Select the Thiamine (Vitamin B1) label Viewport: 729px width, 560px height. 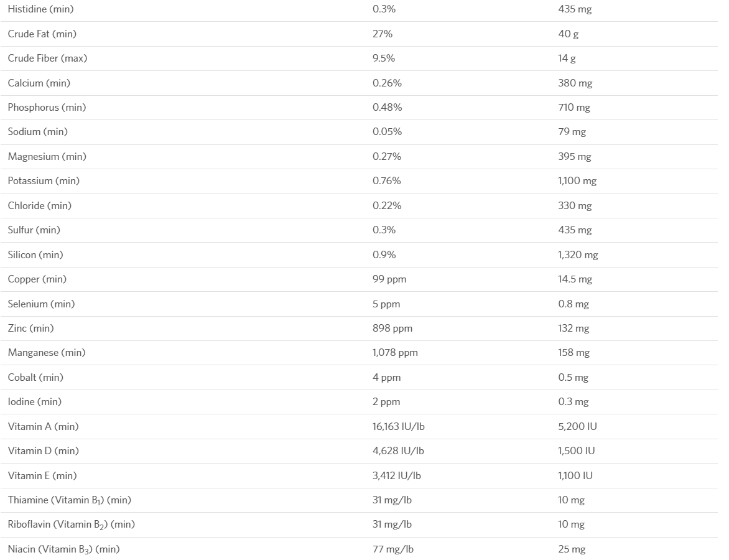69,500
